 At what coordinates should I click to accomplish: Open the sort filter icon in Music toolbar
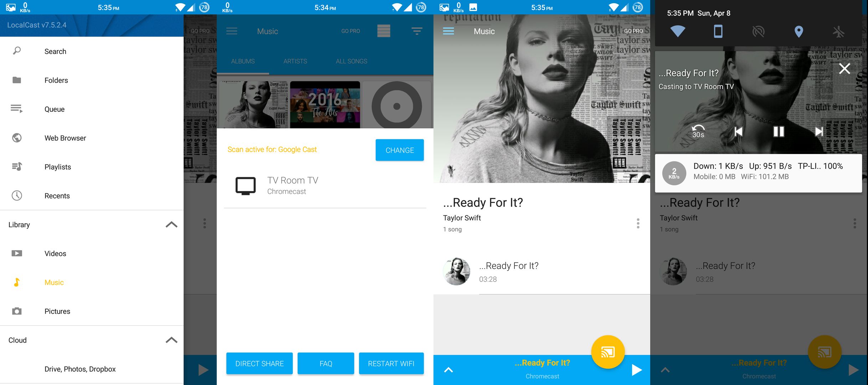click(417, 31)
